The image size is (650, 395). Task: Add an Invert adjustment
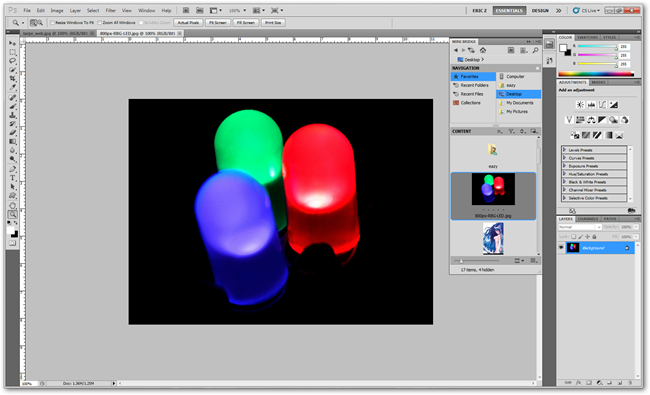(x=575, y=135)
